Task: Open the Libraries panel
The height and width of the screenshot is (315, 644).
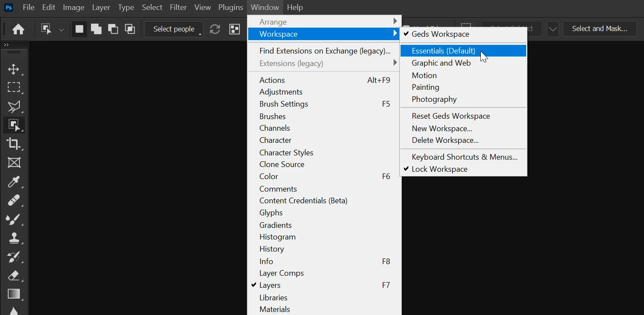Action: (x=324, y=298)
